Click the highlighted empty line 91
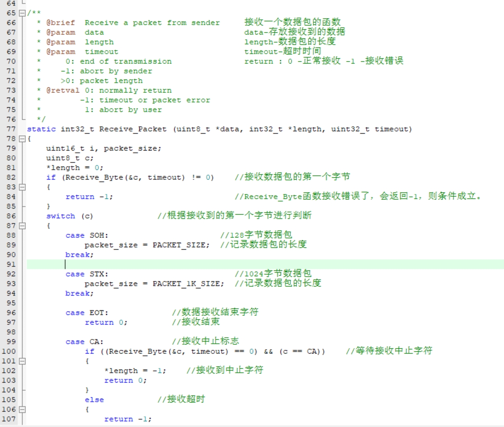Viewport: 504px width, 427px height. coord(265,264)
